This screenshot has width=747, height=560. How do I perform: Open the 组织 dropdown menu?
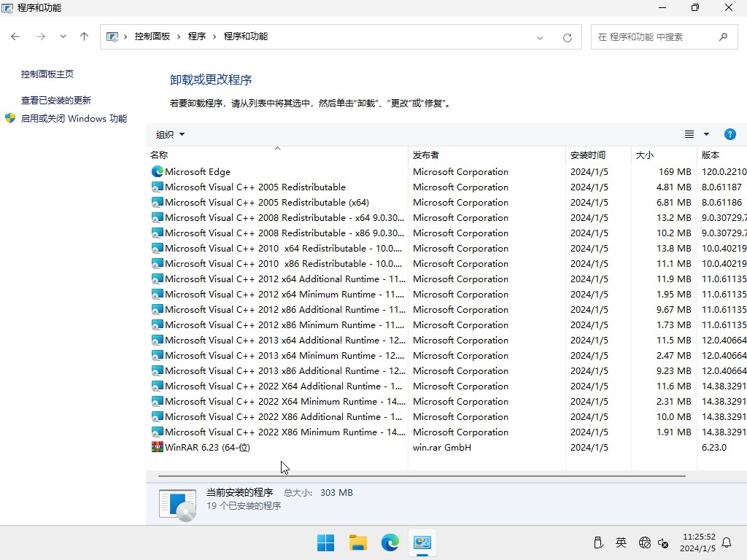click(x=169, y=134)
